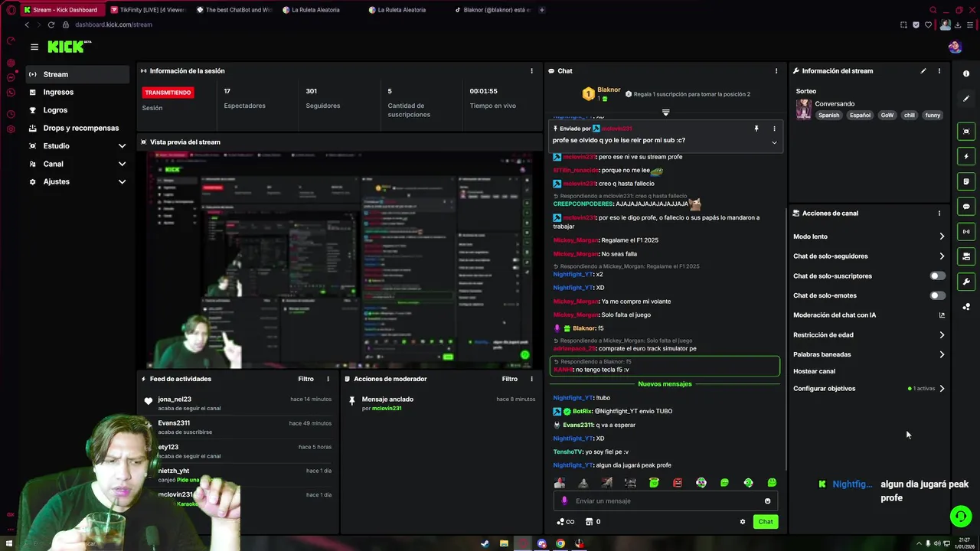Open session information panel three-dot menu

coord(531,71)
